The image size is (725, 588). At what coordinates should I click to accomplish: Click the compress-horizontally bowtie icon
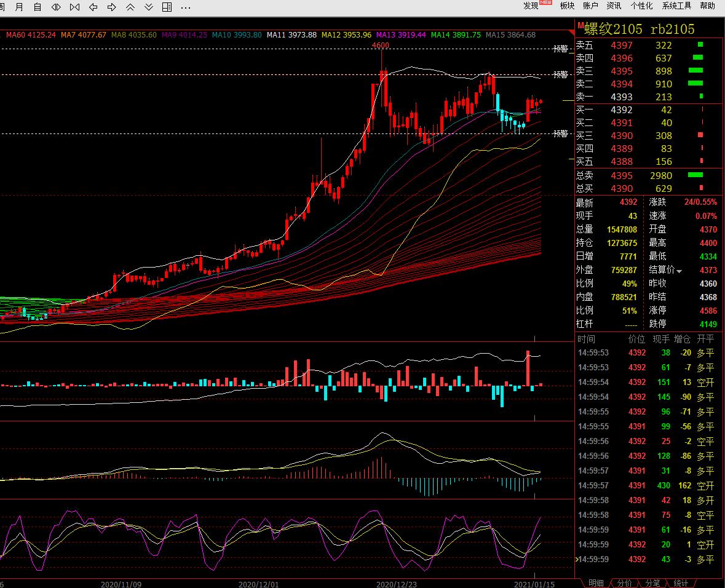coord(74,7)
